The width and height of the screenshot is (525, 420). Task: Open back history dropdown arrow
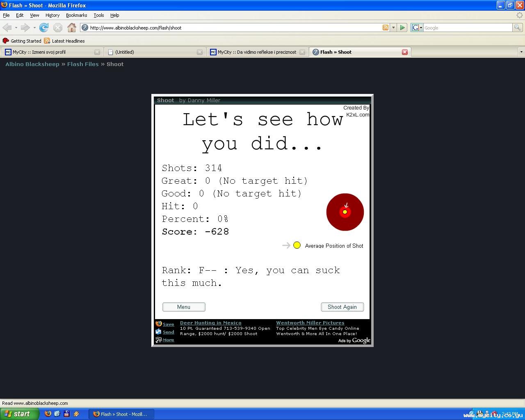(x=16, y=27)
